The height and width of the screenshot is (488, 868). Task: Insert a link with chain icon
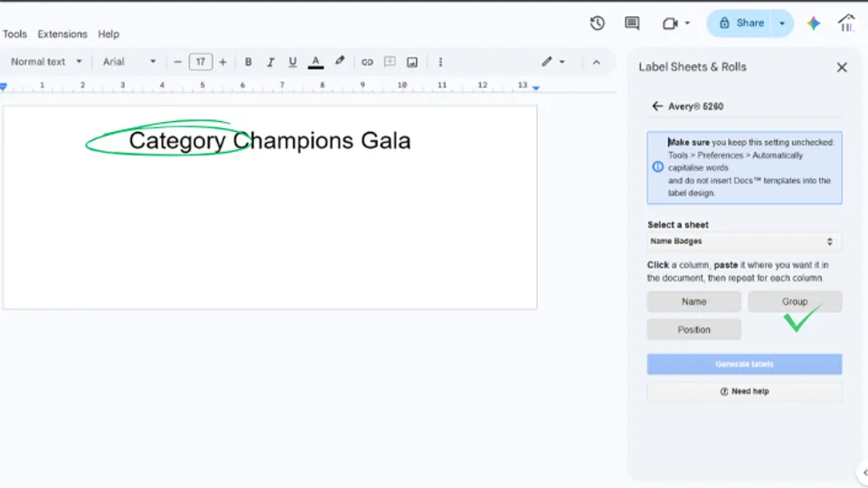point(367,62)
